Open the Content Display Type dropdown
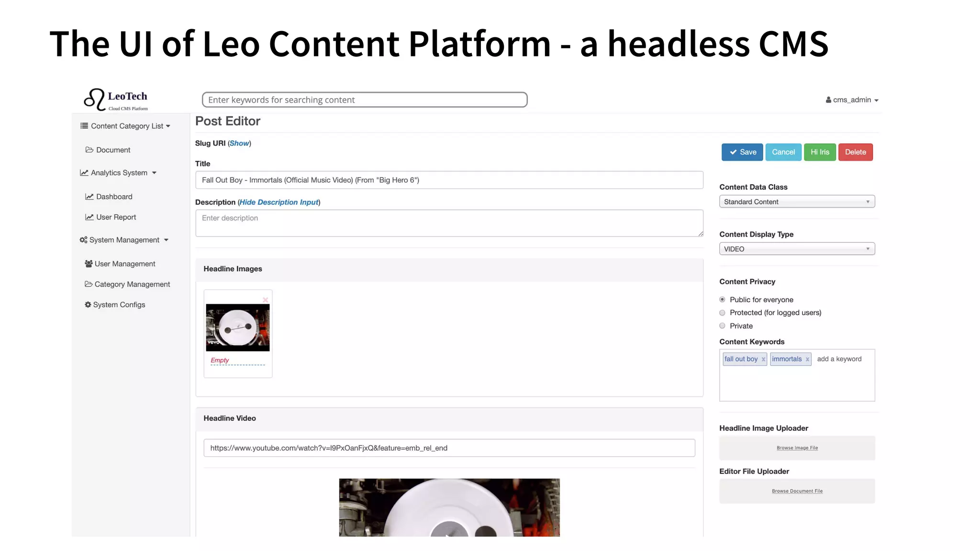Screen dimensions: 980x551 [797, 249]
